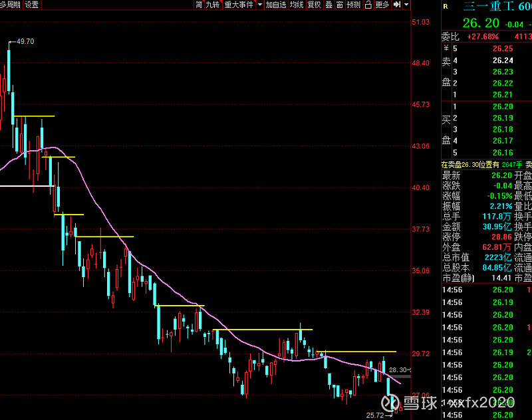Click the 叠 overlay button
Viewport: 532px width, 420px height.
click(x=329, y=5)
